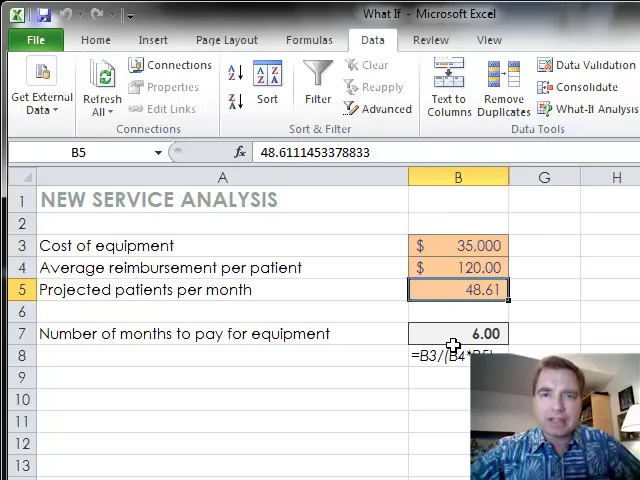Screen dimensions: 640x480
Task: Open the Name Box dropdown arrow
Action: coord(158,152)
